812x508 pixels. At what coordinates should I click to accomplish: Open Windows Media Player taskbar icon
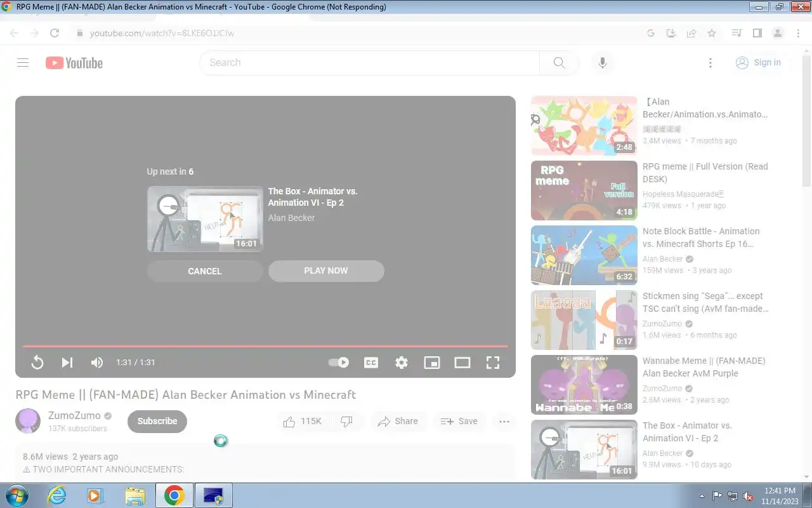[x=96, y=495]
